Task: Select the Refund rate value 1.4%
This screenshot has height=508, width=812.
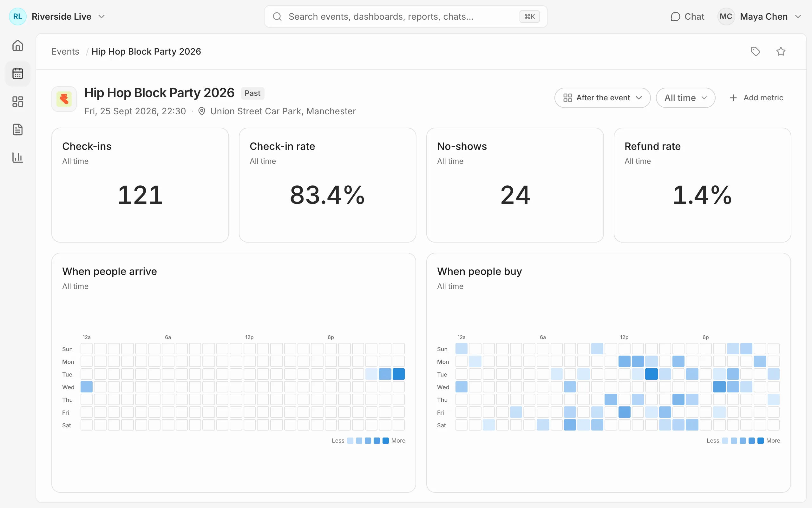Action: pyautogui.click(x=702, y=195)
